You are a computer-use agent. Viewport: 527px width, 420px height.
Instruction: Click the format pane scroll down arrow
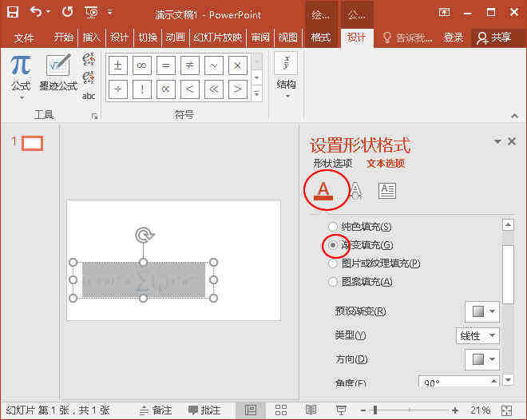click(508, 380)
